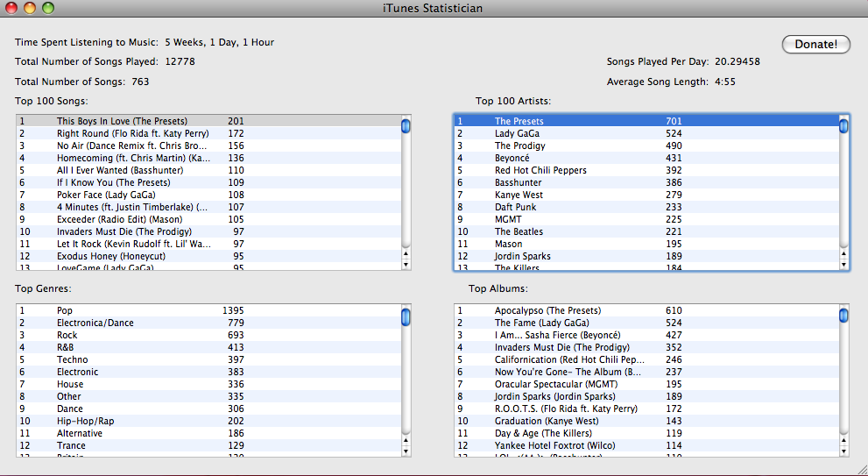Viewport: 868px width, 476px height.
Task: Select song Invaders Must Die (The Prodigy)
Action: (x=208, y=231)
